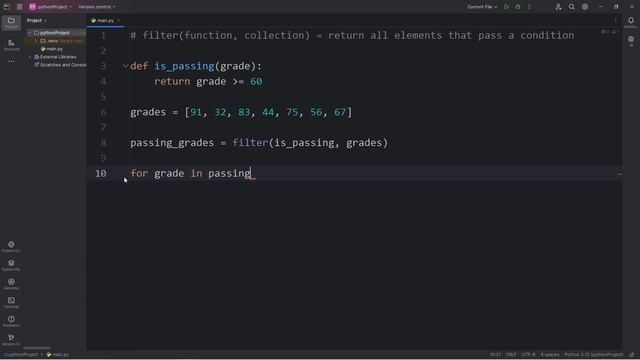Place cursor after 'passing' on line 10
This screenshot has height=360, width=640.
(251, 173)
